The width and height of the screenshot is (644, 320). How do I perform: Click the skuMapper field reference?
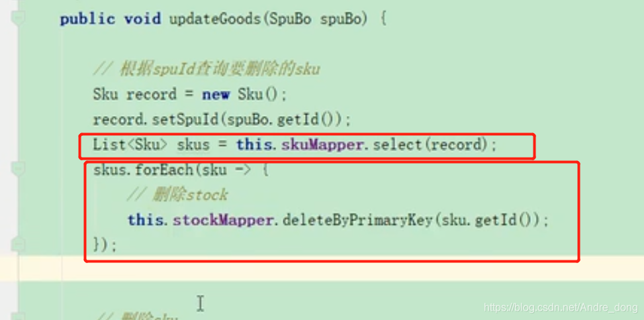323,145
